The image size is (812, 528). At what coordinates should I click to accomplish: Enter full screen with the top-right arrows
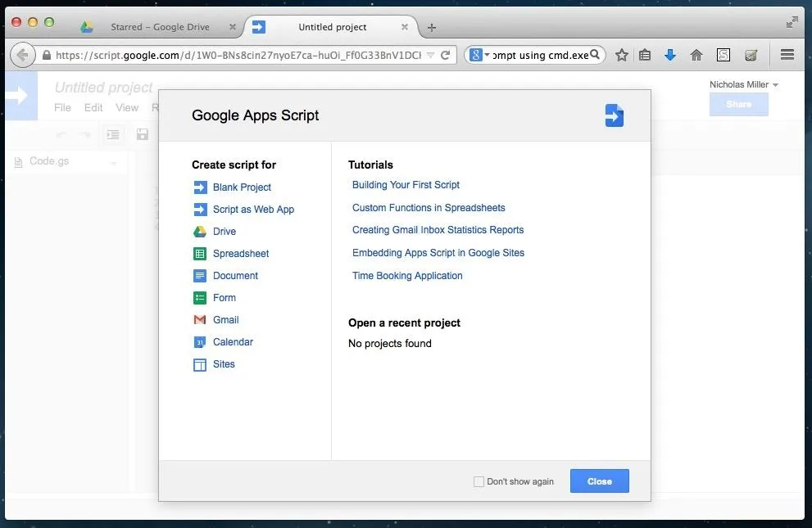coord(792,22)
